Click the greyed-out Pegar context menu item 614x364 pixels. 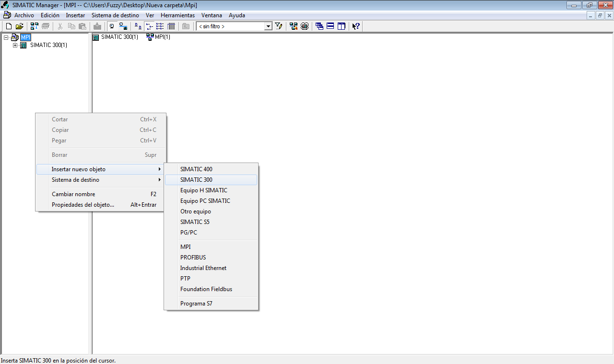point(101,141)
